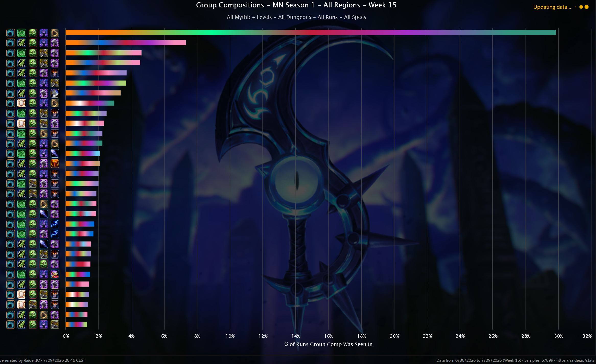Click the jeweled colorful hammer icon
This screenshot has height=364, width=596.
click(x=55, y=274)
